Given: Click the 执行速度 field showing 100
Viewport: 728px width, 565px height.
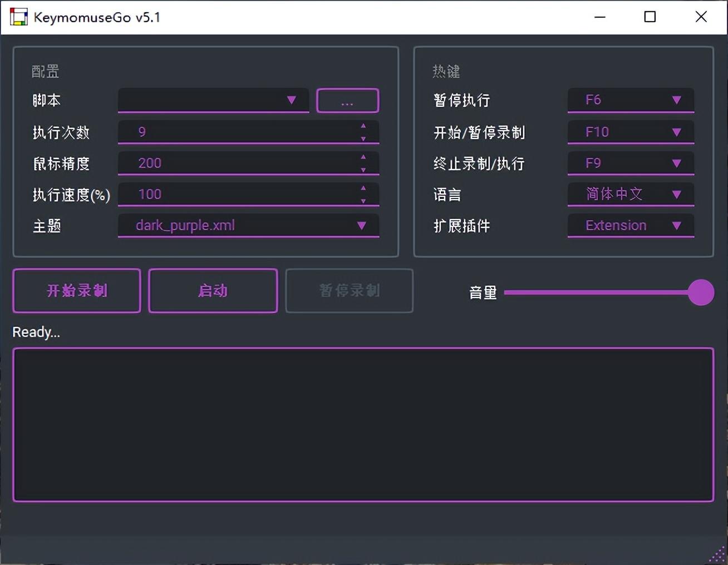Looking at the screenshot, I should (x=248, y=194).
